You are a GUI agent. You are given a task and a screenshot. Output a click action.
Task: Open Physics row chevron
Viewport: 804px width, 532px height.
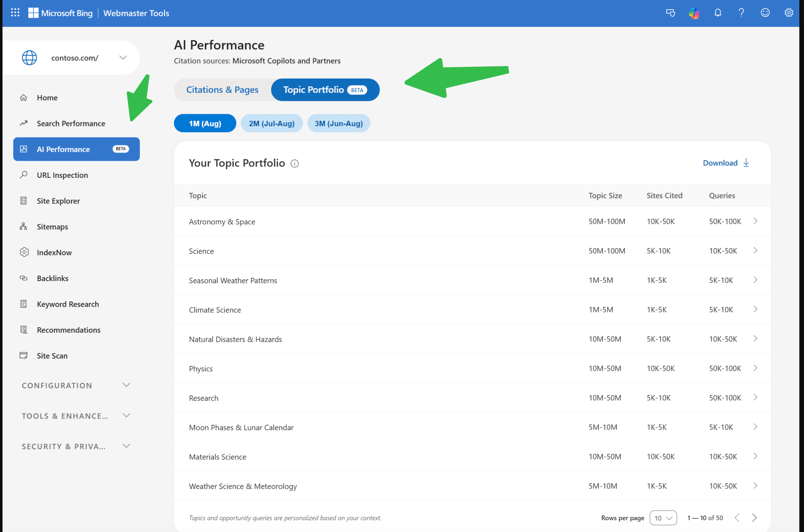tap(756, 368)
